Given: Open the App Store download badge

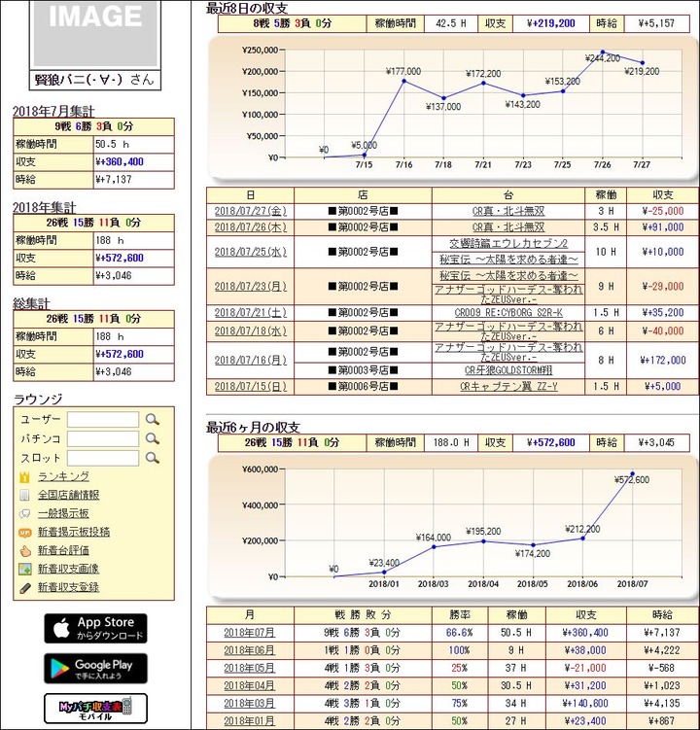Looking at the screenshot, I should 95,629.
